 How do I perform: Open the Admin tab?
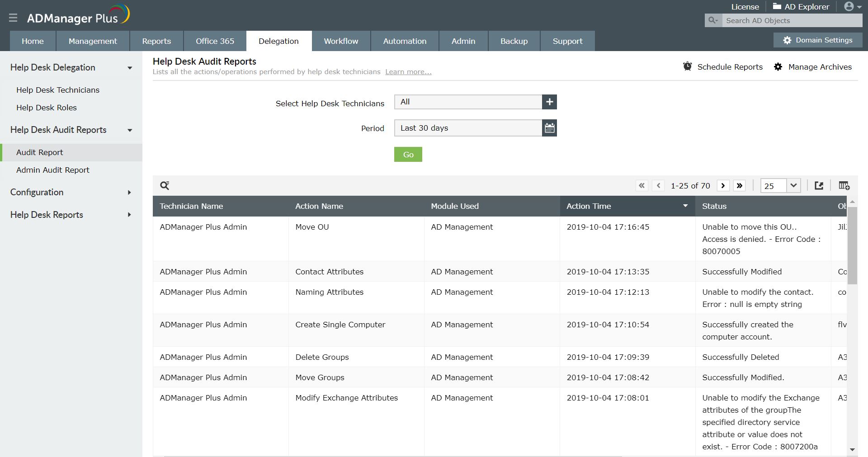pyautogui.click(x=463, y=41)
